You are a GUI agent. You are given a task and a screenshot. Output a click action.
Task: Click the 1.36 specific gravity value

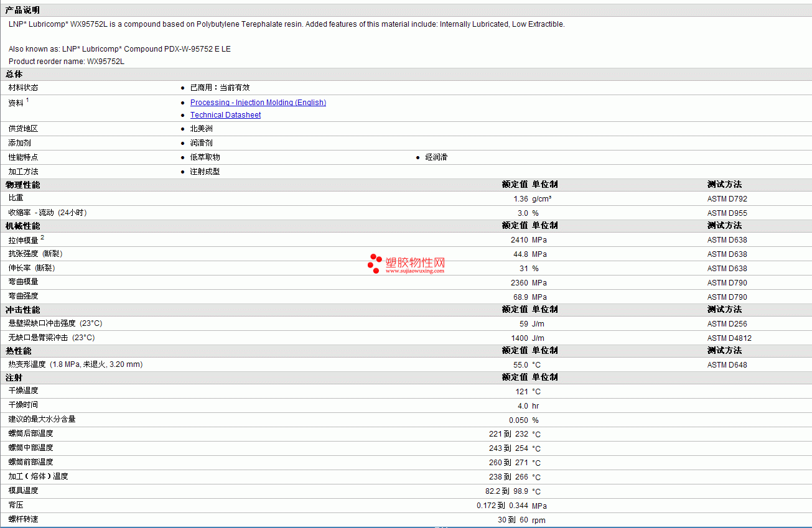pos(521,199)
